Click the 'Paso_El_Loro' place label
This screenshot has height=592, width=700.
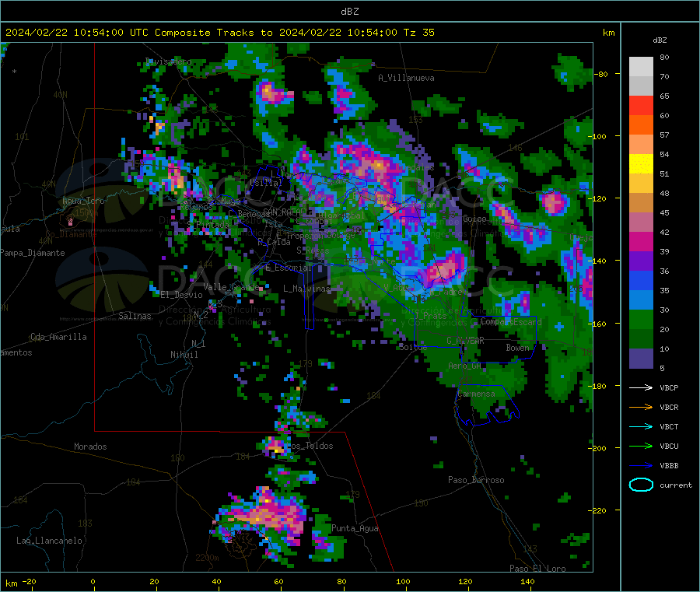click(537, 569)
